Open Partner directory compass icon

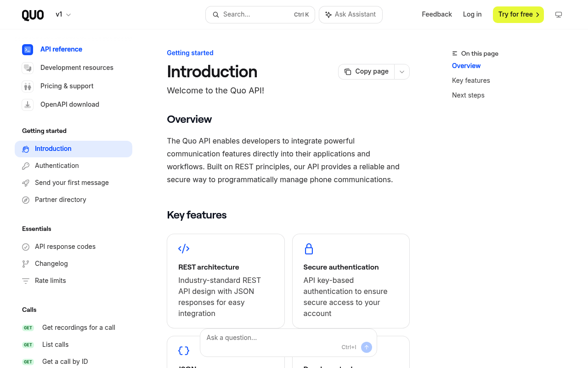pyautogui.click(x=26, y=200)
